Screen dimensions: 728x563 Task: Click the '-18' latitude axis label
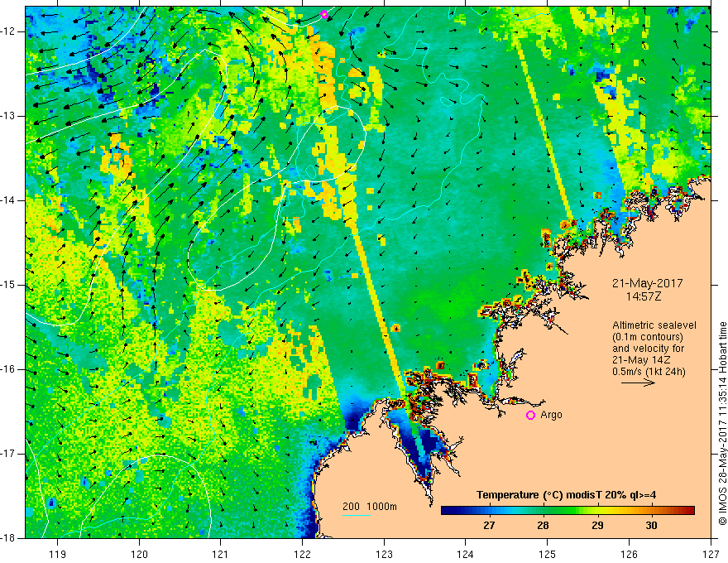[9, 538]
